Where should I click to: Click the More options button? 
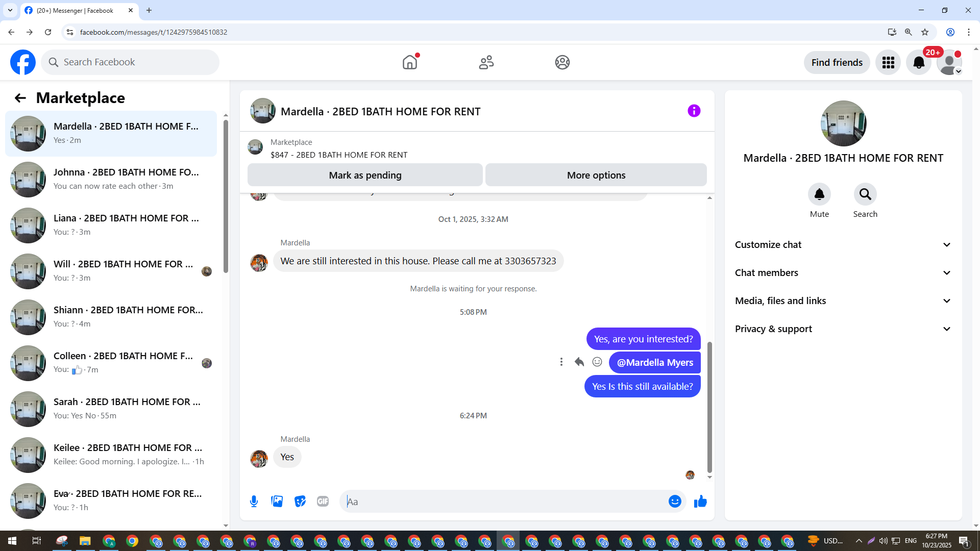pyautogui.click(x=596, y=175)
